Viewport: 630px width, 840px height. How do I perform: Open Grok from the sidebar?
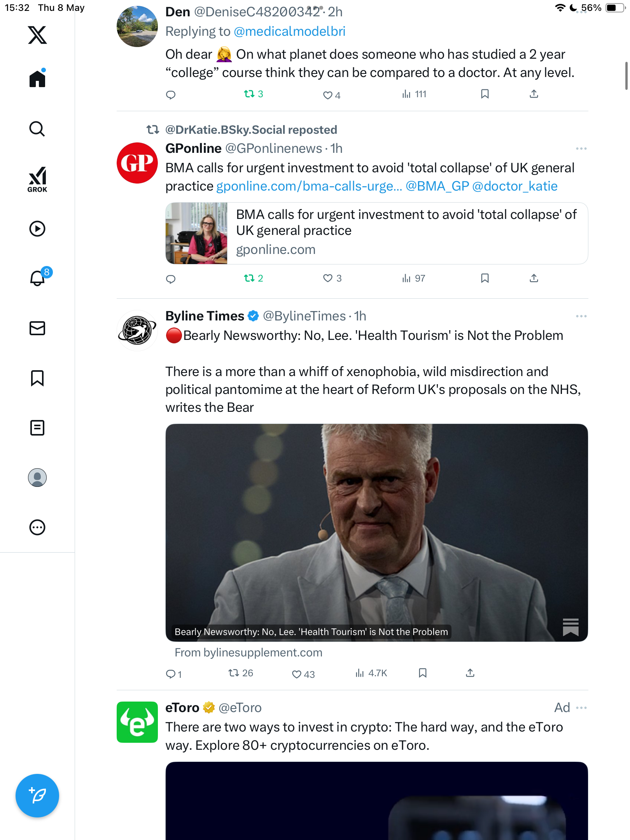[x=37, y=179]
